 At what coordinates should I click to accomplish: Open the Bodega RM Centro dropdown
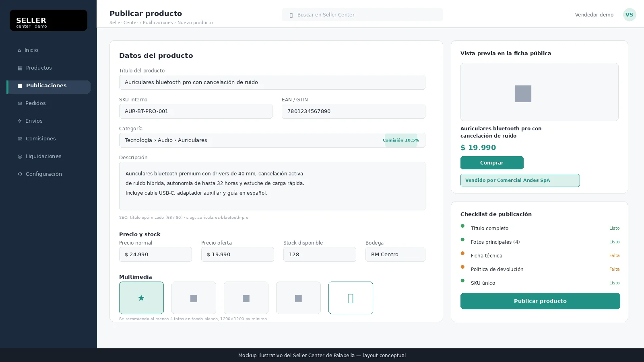coord(395,254)
